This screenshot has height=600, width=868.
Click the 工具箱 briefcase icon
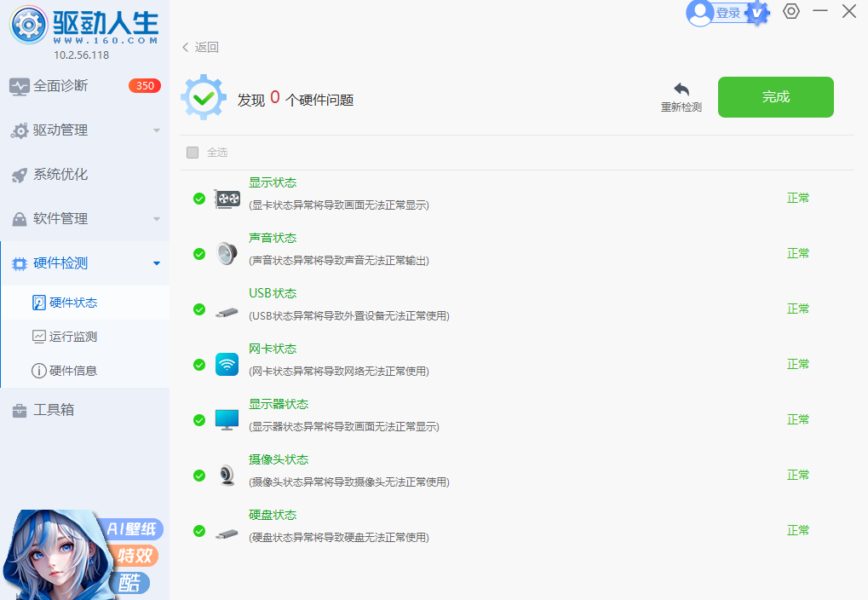coord(20,411)
